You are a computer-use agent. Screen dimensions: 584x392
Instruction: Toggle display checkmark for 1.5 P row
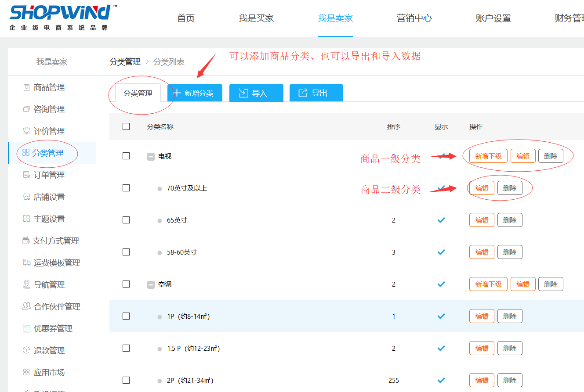coord(441,348)
